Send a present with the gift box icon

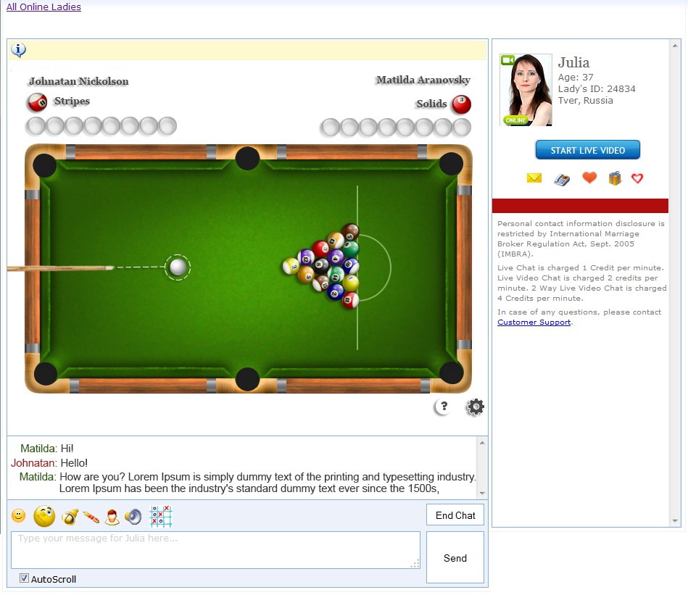pyautogui.click(x=615, y=178)
